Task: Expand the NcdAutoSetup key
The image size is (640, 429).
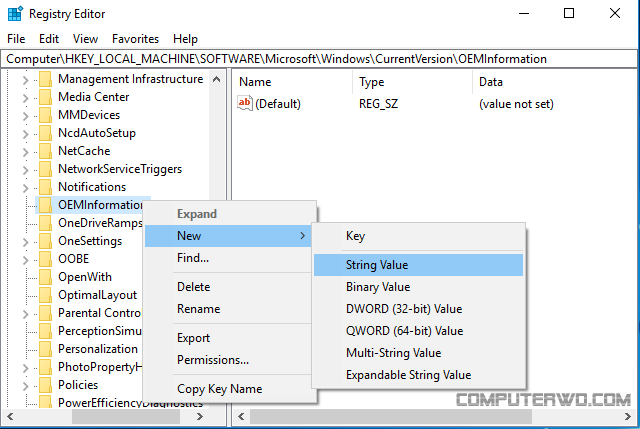Action: point(25,134)
